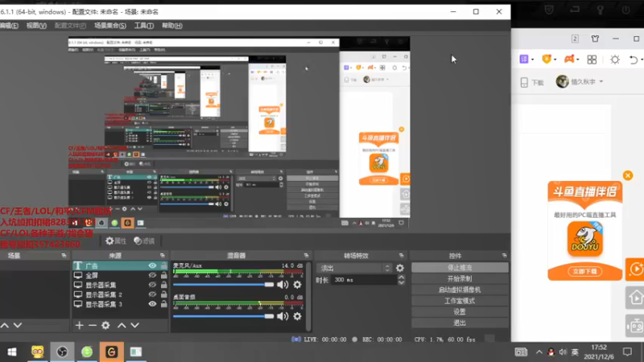Open the gamepad icon in browser toolbar
Viewport: 644px width, 362px height.
569,59
